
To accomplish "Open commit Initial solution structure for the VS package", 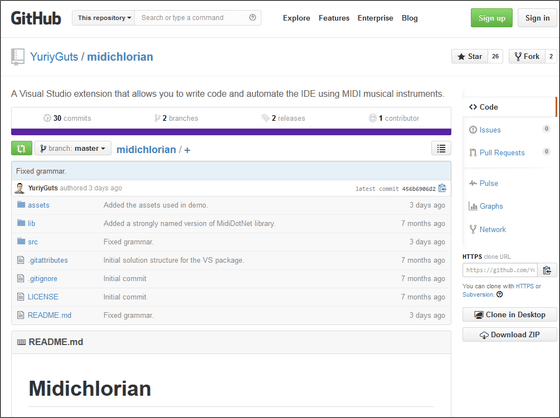I will 174,260.
